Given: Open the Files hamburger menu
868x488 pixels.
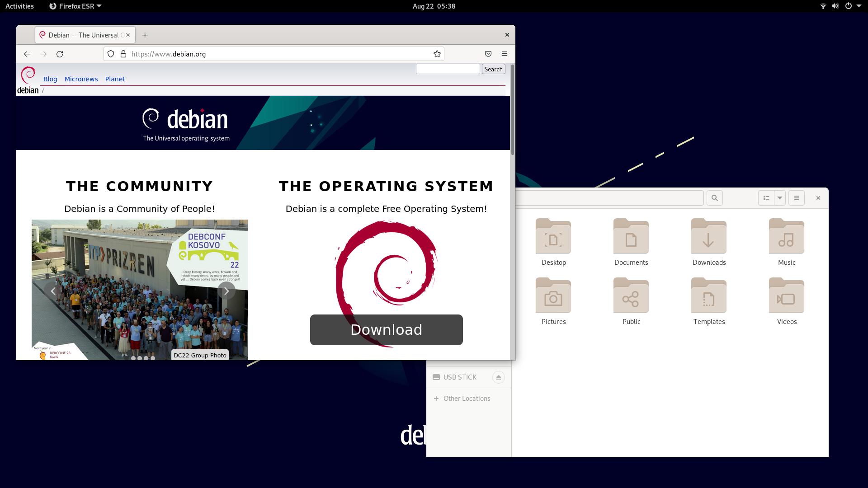Looking at the screenshot, I should [x=797, y=198].
